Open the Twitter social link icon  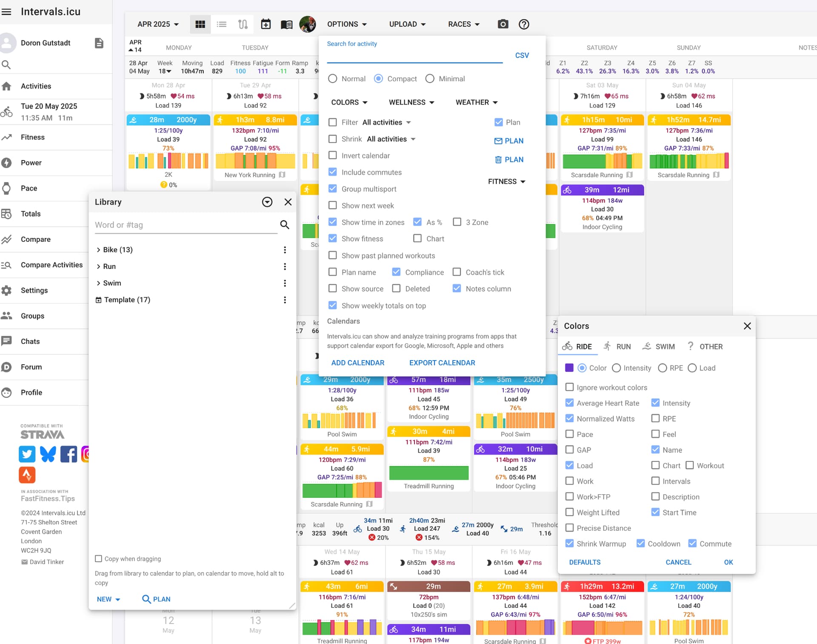[x=27, y=454]
